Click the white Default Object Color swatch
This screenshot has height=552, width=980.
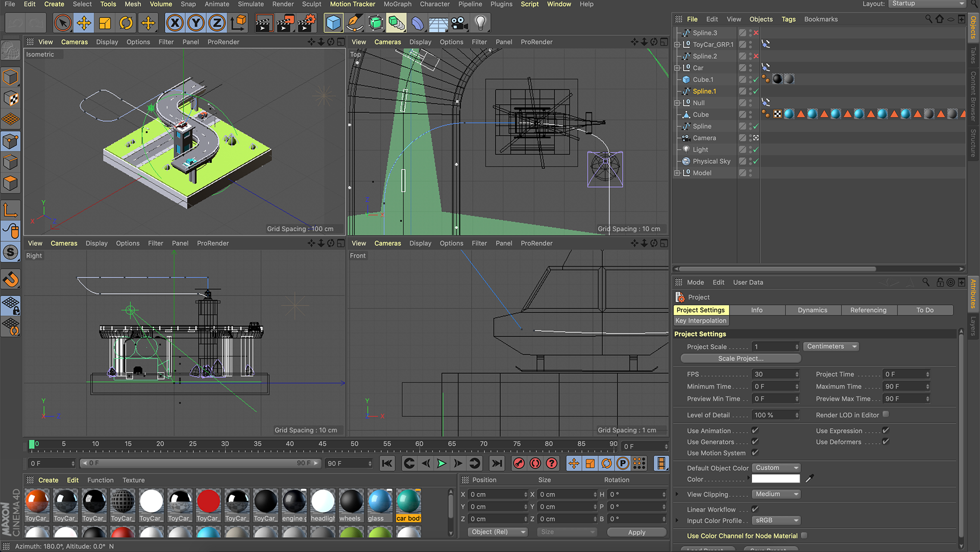pyautogui.click(x=775, y=479)
